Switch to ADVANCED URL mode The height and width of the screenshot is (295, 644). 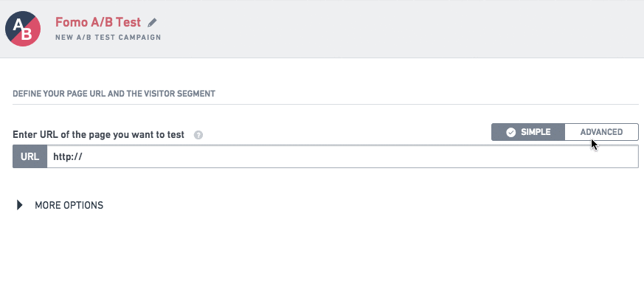click(601, 132)
